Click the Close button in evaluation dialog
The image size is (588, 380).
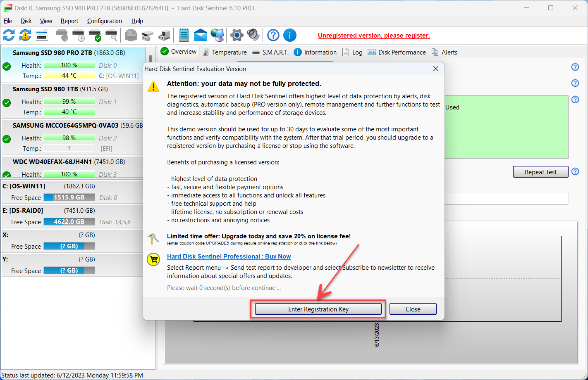click(413, 309)
